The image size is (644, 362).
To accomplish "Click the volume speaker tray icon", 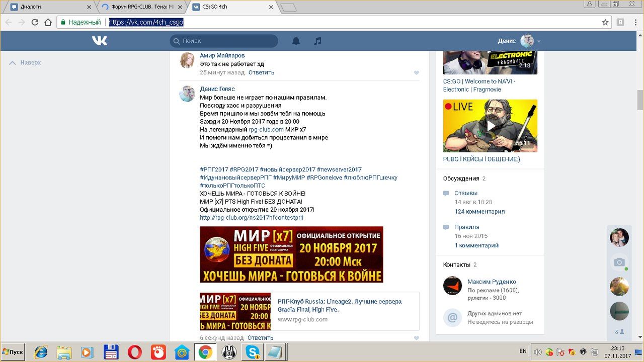I will point(537,352).
